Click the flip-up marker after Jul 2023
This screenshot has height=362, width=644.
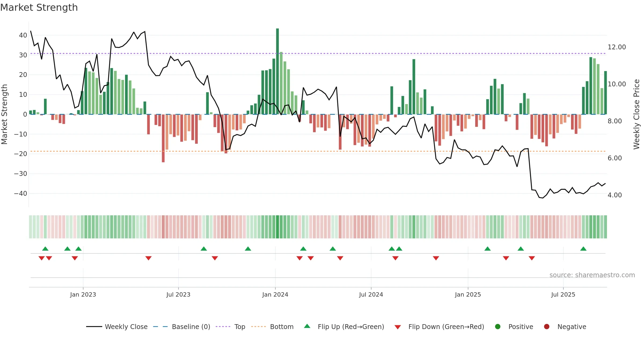204,249
